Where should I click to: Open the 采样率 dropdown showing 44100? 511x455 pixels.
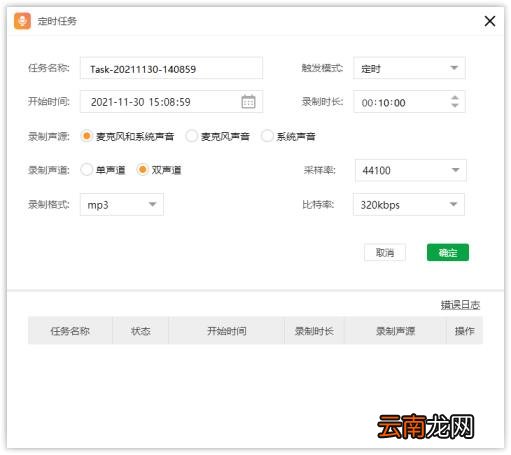411,170
